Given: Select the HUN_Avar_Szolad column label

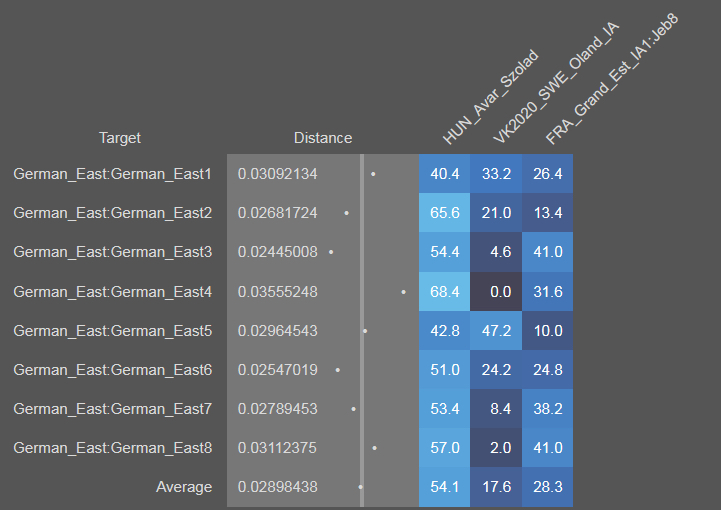Looking at the screenshot, I should [490, 97].
